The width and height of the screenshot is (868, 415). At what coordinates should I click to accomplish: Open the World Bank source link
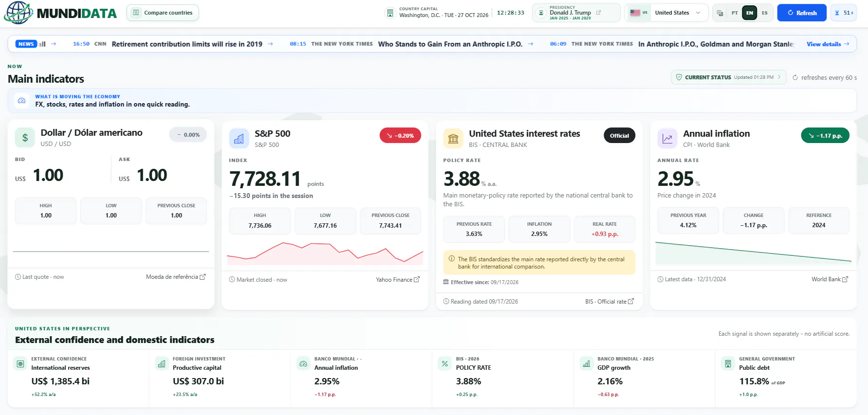pos(830,279)
